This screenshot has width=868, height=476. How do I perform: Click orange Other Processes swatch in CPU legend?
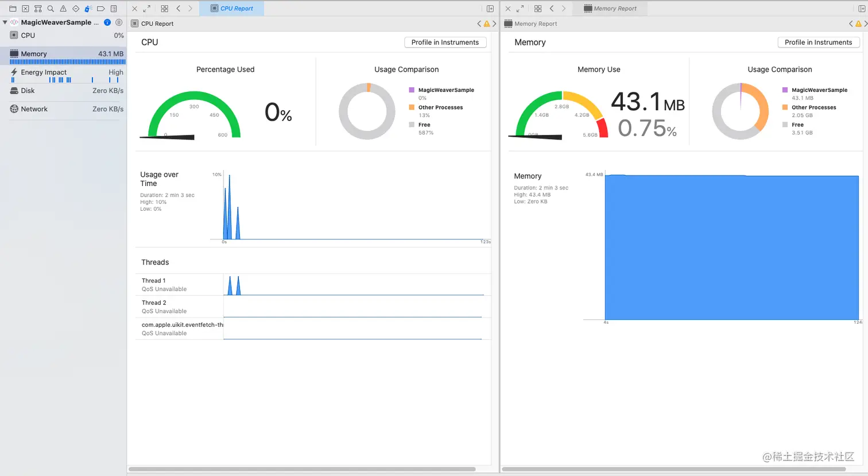click(412, 107)
